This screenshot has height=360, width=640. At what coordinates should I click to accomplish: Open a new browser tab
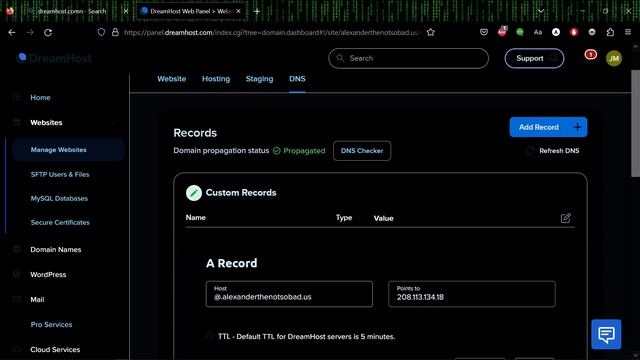[257, 11]
